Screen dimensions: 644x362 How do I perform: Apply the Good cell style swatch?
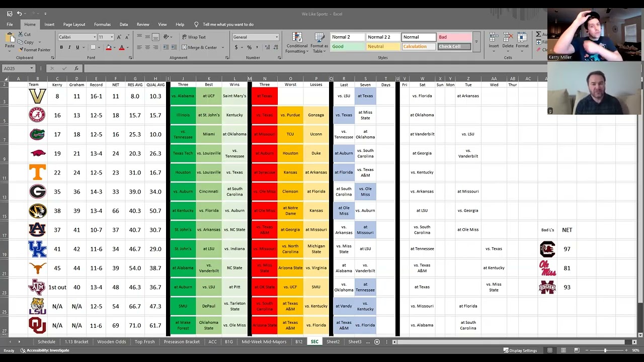point(347,46)
